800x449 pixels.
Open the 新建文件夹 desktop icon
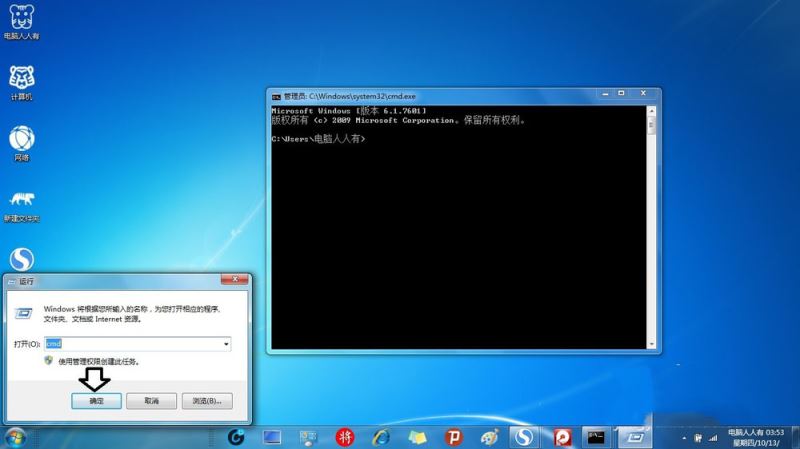coord(21,200)
